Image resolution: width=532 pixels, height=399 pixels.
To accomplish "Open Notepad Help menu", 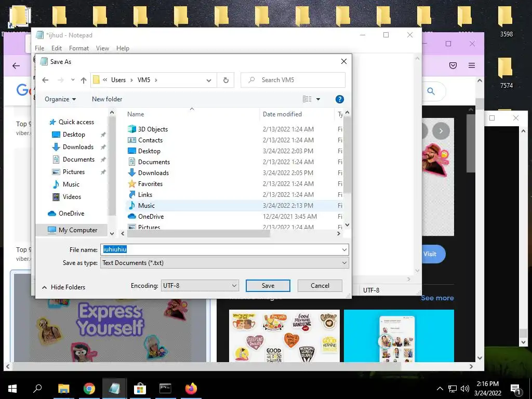I will pyautogui.click(x=123, y=48).
